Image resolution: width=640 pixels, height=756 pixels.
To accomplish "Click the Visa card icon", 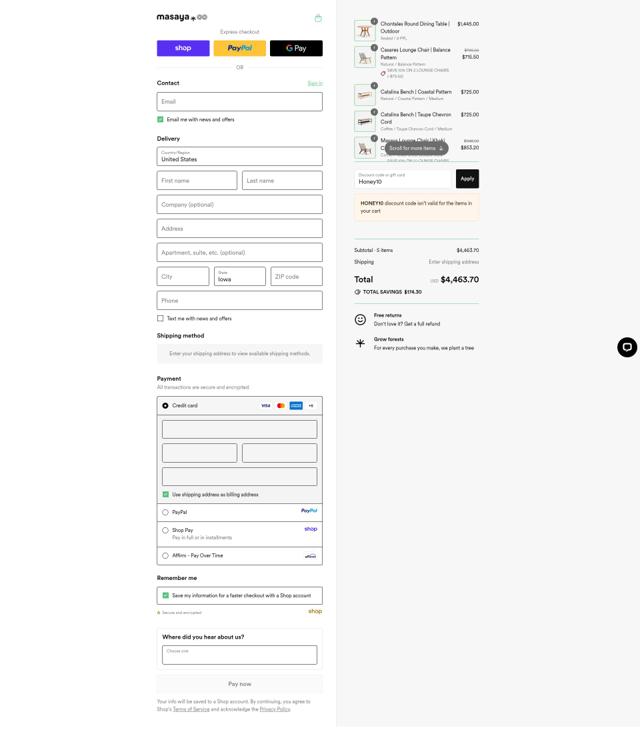I will point(265,405).
